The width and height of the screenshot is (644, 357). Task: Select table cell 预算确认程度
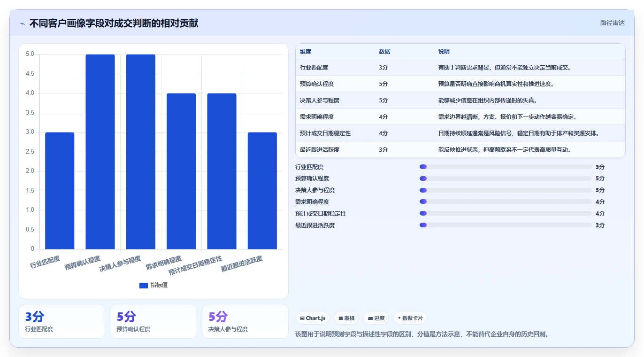(317, 84)
